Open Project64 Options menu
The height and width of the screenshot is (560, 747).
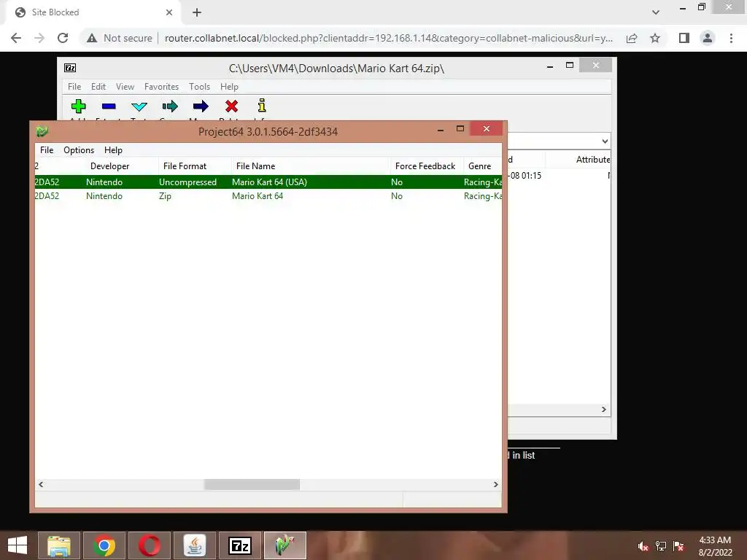tap(79, 150)
